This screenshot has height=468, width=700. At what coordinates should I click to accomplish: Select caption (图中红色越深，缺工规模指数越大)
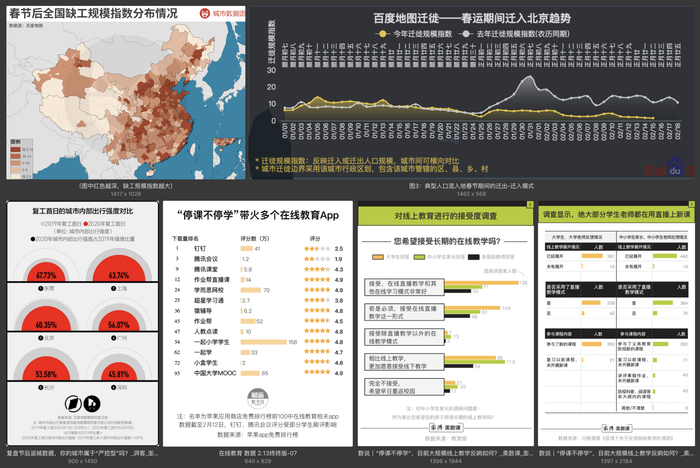point(126,186)
